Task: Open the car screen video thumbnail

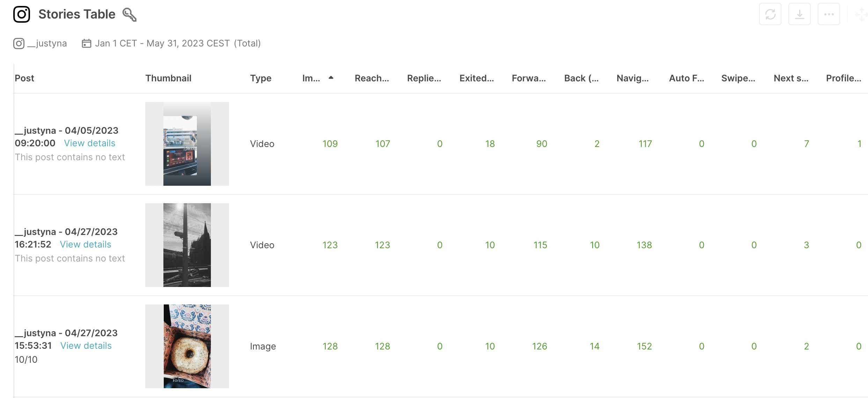Action: pyautogui.click(x=187, y=144)
